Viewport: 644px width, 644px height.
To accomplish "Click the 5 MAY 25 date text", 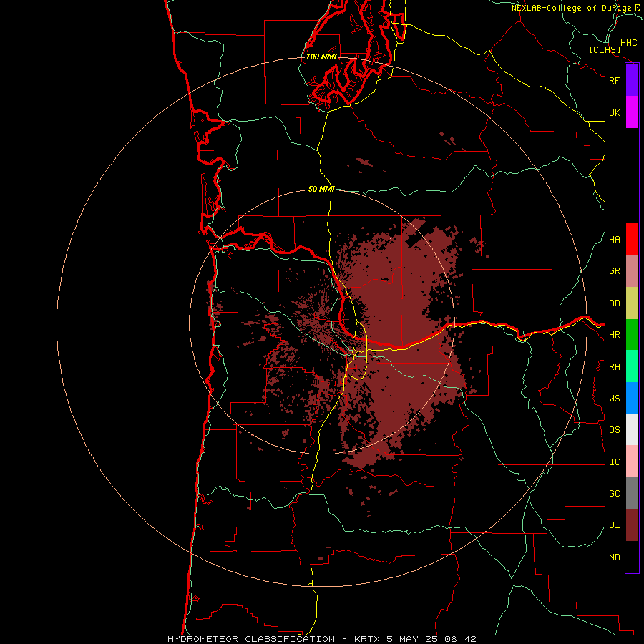I will pyautogui.click(x=411, y=639).
